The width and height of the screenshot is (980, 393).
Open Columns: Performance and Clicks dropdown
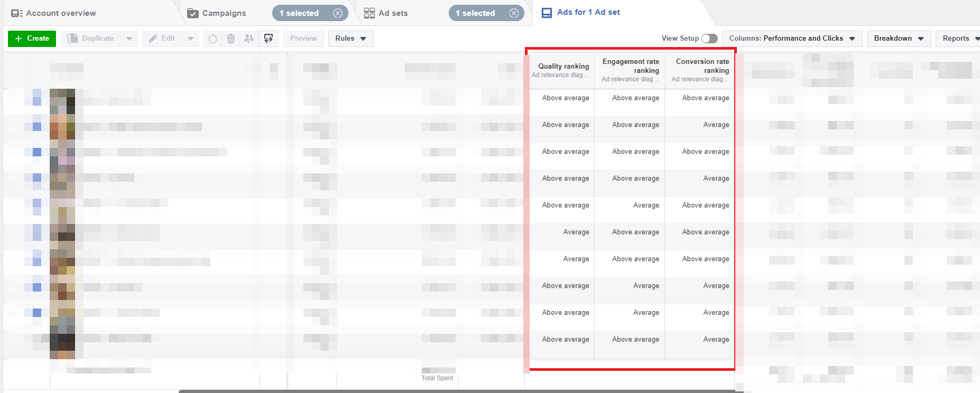792,39
